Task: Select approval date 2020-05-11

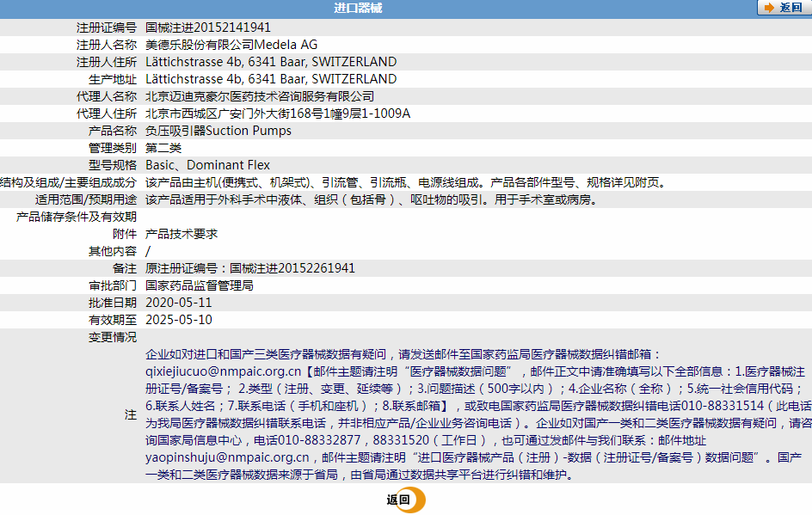Action: point(179,303)
